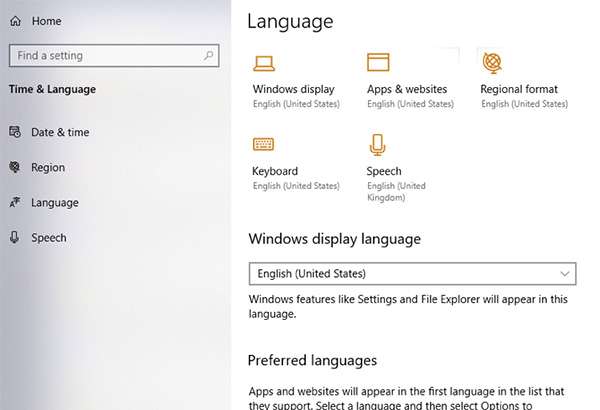Click the magnifier search icon

(209, 56)
